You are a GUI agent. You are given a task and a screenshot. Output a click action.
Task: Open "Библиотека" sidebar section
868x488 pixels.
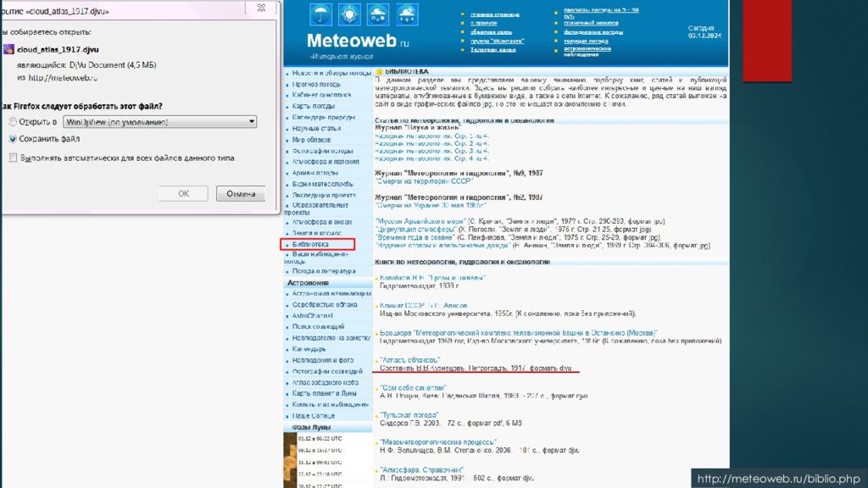310,244
